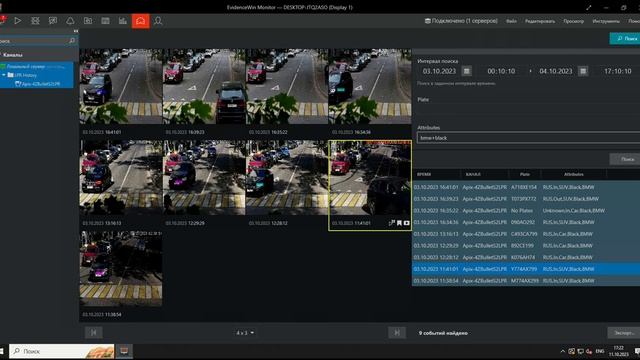Screen dimensions: 640x360
Task: Click the channel search input field
Action: pyautogui.click(x=35, y=40)
